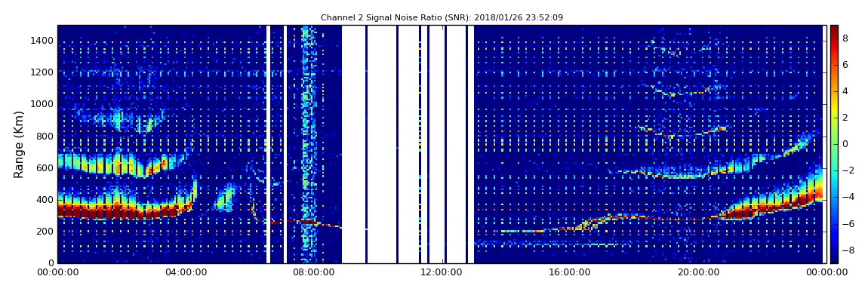Click the 1200 range tick label
The height and width of the screenshot is (307, 868).
42,72
